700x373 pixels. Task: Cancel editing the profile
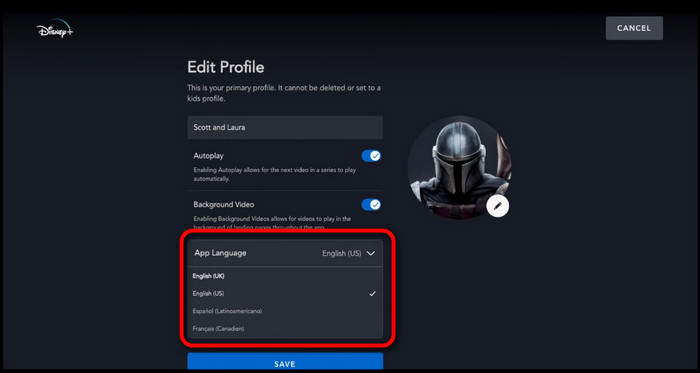(634, 28)
